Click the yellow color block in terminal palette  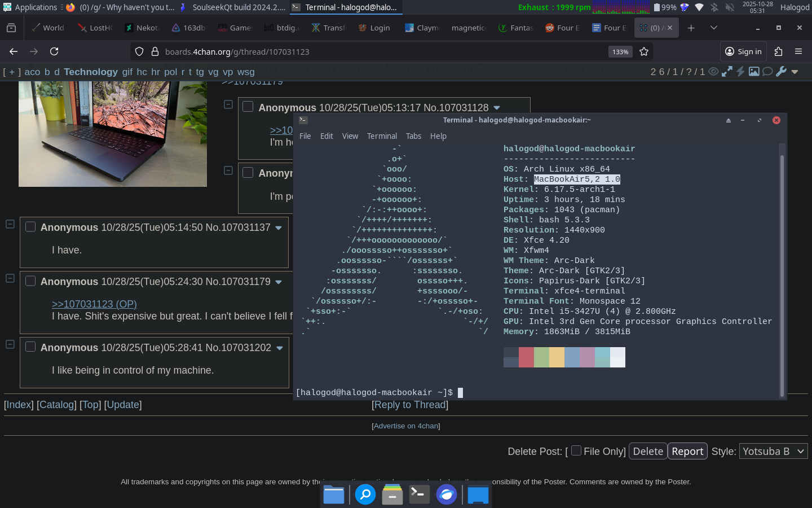pyautogui.click(x=557, y=357)
